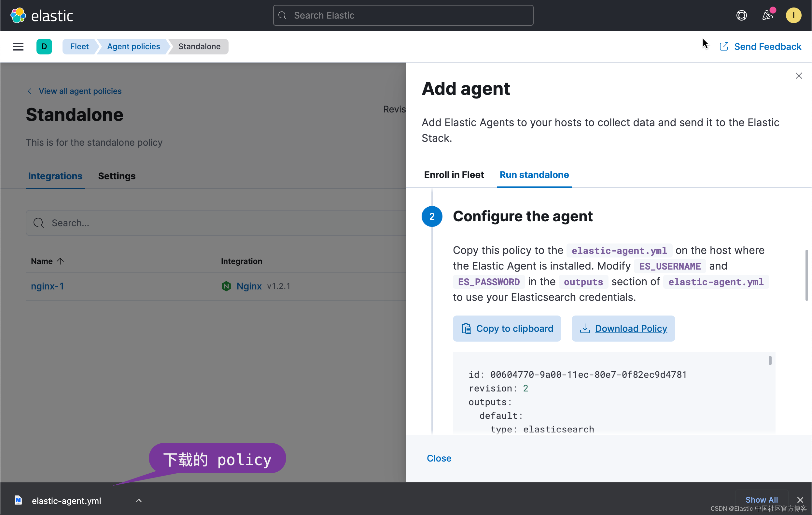Click Copy to clipboard button
Image resolution: width=812 pixels, height=515 pixels.
point(507,328)
